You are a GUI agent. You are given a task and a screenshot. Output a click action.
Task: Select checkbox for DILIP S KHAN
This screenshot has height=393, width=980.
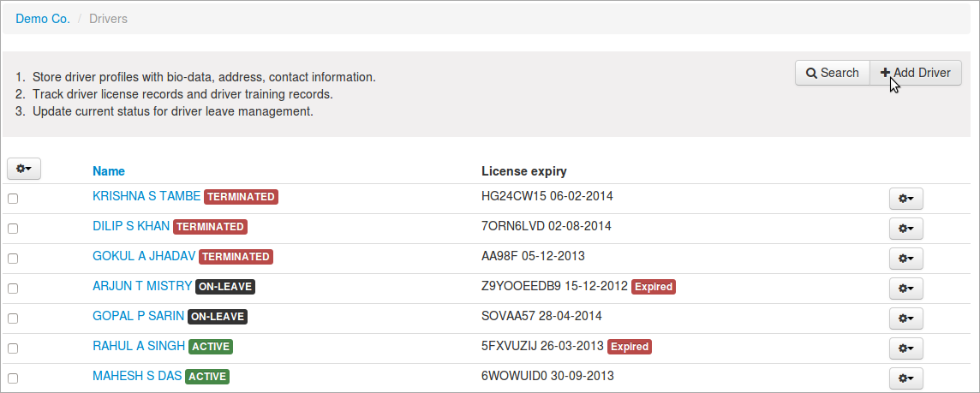click(x=13, y=229)
